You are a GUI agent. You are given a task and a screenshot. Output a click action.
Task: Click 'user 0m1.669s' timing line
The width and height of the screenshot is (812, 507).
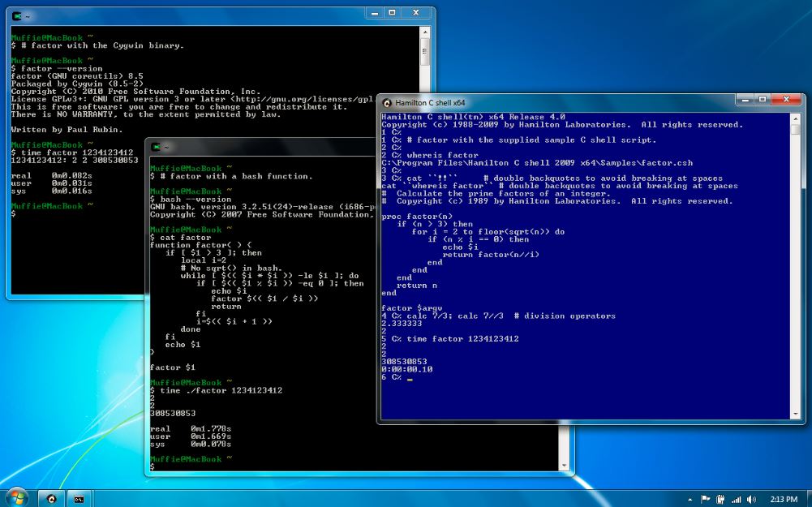click(191, 436)
